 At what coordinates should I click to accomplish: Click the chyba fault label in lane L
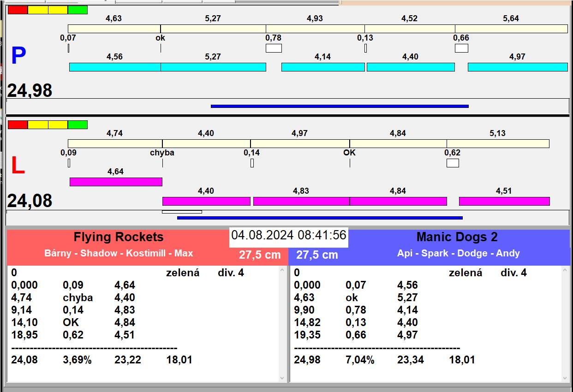pyautogui.click(x=162, y=153)
